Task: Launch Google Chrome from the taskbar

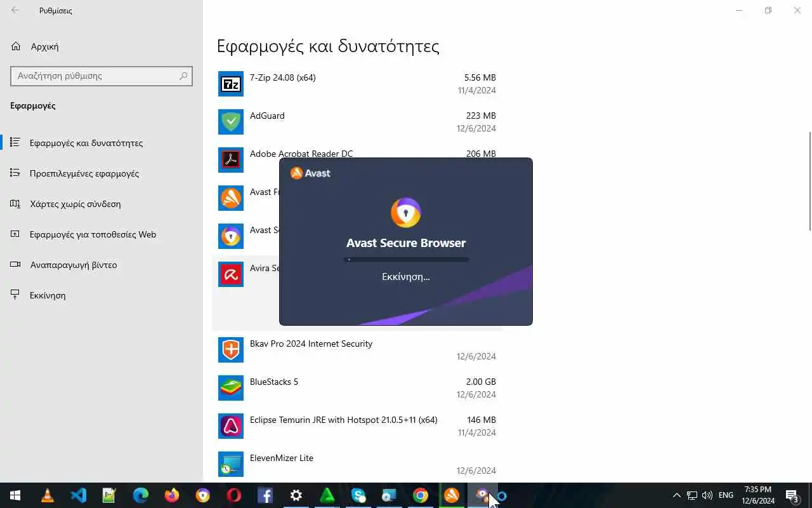Action: pyautogui.click(x=420, y=495)
